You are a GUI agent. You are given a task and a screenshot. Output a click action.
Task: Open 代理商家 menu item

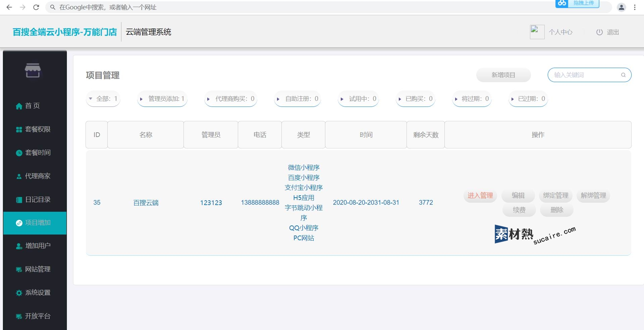[x=35, y=176]
